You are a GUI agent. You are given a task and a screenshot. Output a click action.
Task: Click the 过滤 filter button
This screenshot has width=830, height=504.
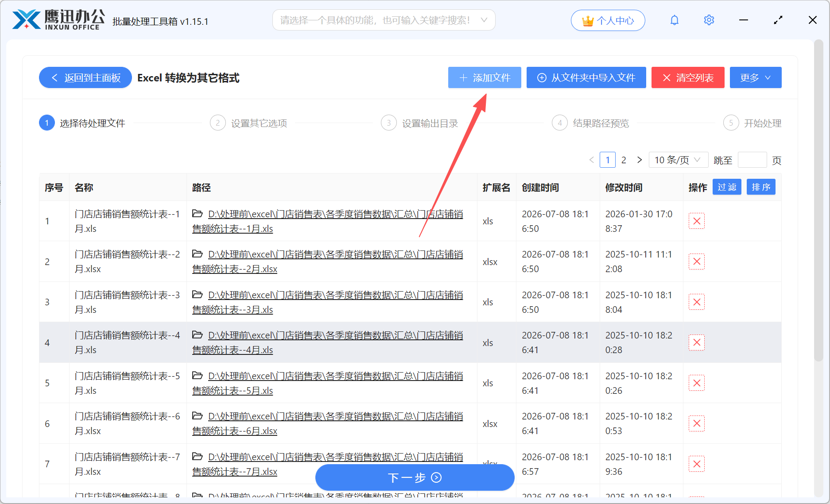pos(727,187)
